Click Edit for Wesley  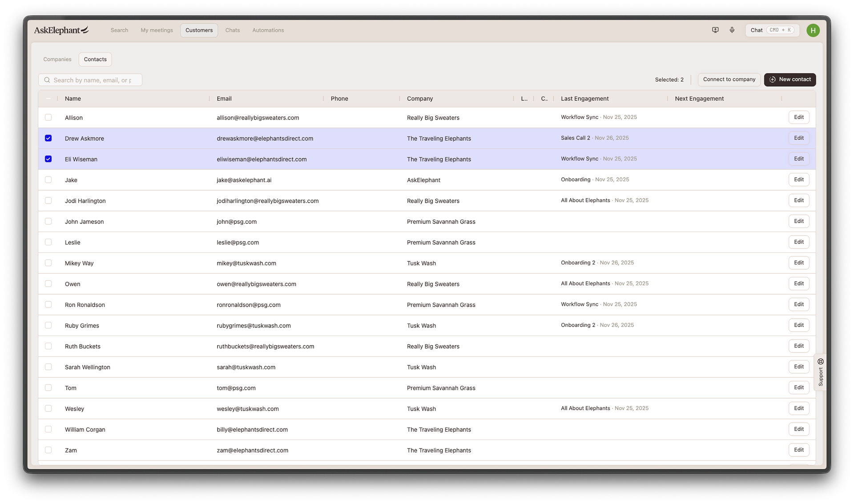(799, 408)
